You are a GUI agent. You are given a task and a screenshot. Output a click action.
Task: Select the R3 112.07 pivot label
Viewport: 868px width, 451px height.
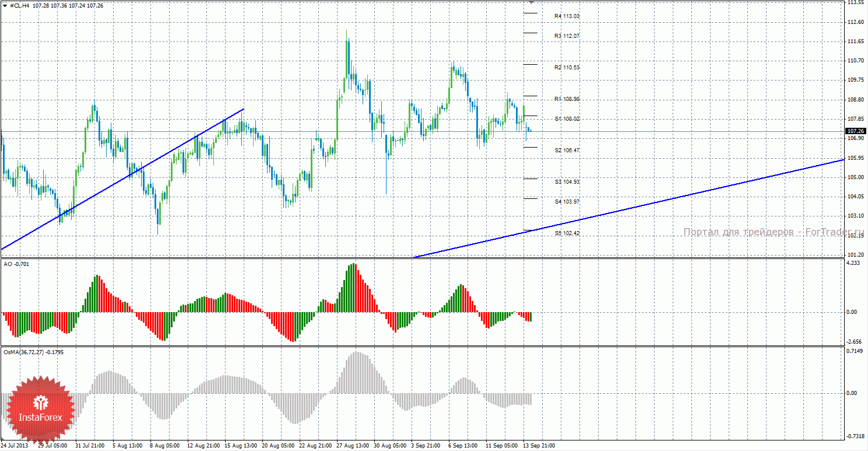coord(567,36)
